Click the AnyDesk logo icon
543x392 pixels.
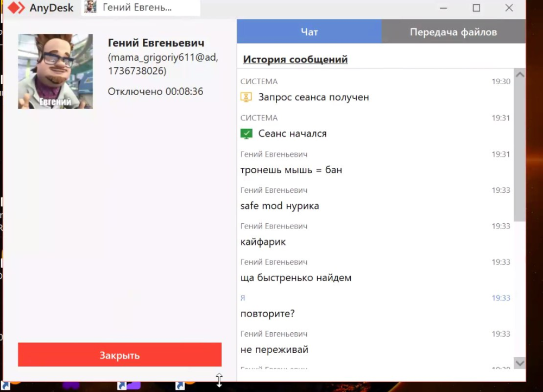pos(16,7)
